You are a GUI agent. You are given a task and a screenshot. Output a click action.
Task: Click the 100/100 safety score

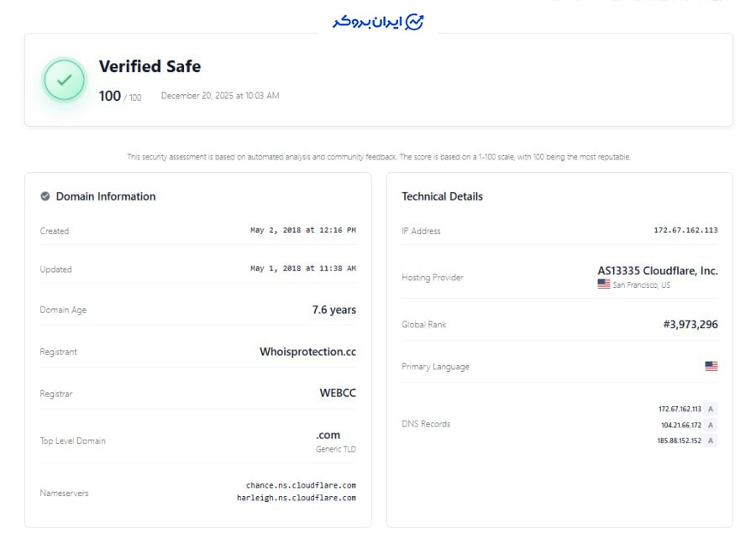120,97
